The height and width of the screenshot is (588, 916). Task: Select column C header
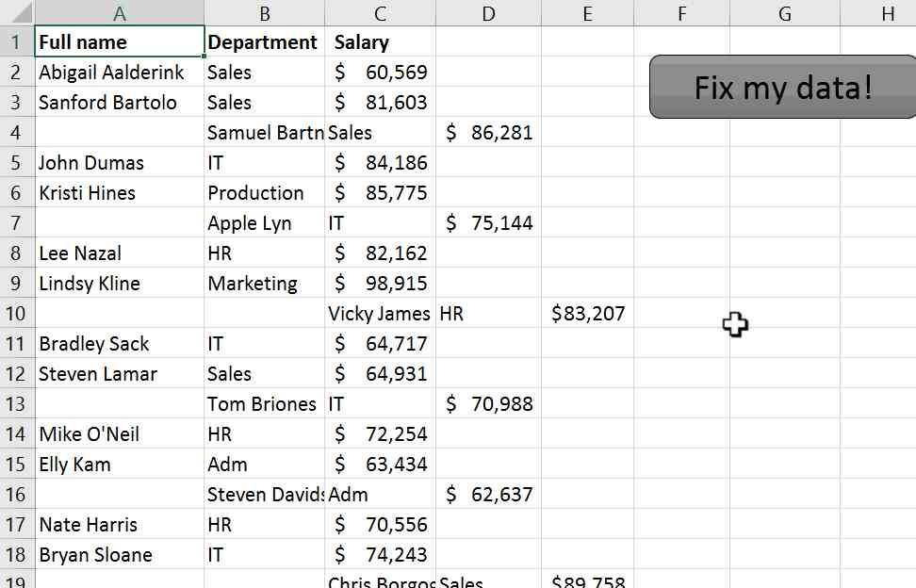point(379,13)
